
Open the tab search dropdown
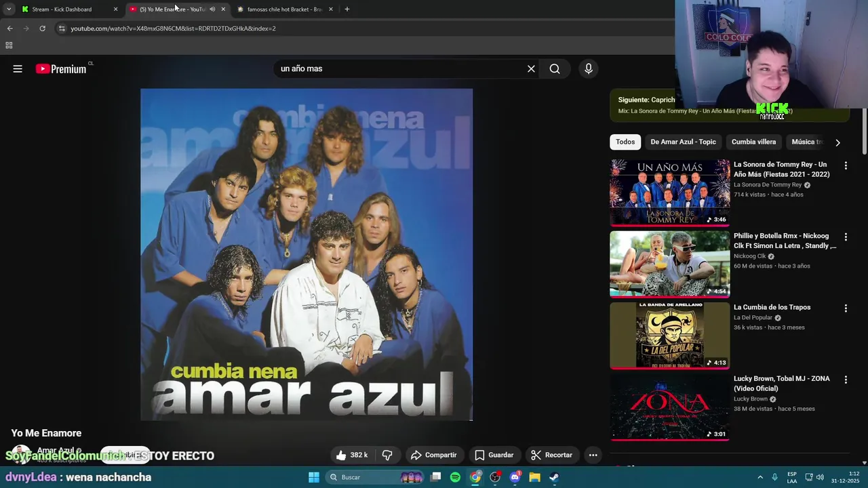point(9,9)
